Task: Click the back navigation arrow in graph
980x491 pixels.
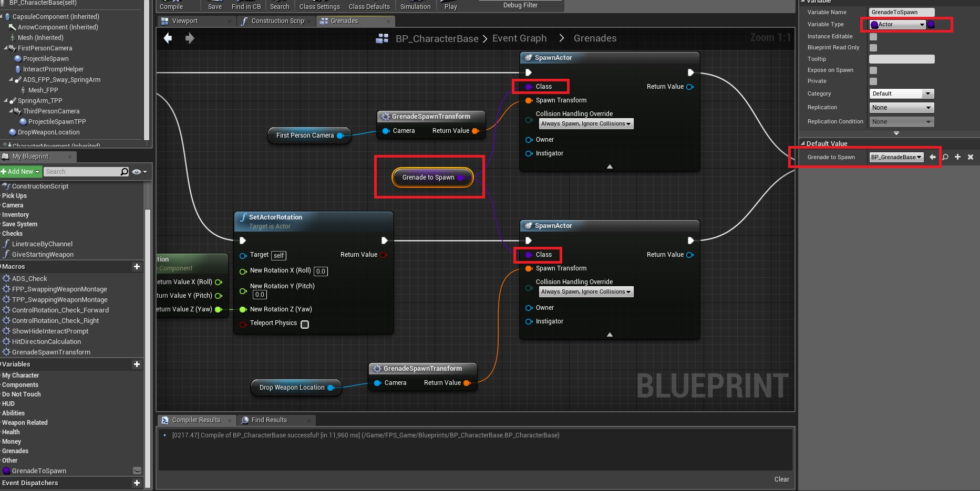Action: [x=168, y=38]
